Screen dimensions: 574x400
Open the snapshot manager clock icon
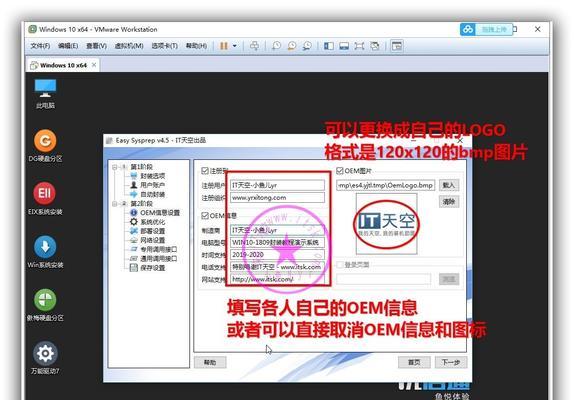307,46
